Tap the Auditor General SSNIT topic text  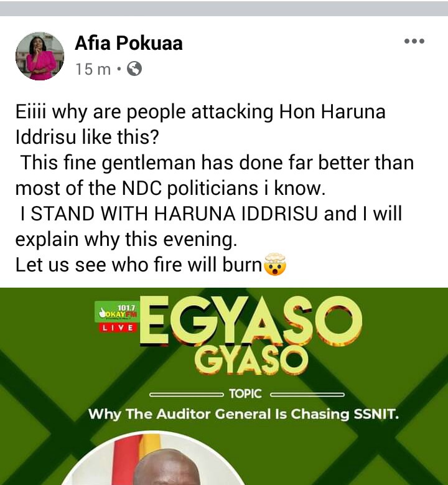(243, 414)
